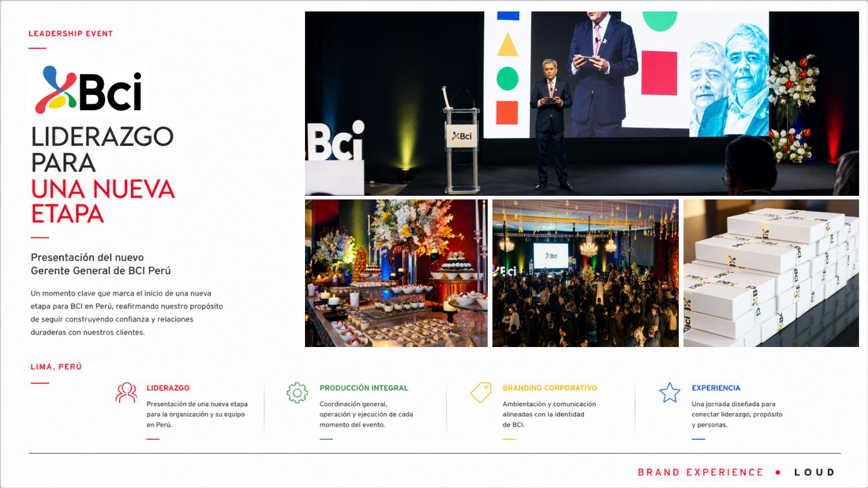Open the dessert buffet table photo

pyautogui.click(x=396, y=274)
